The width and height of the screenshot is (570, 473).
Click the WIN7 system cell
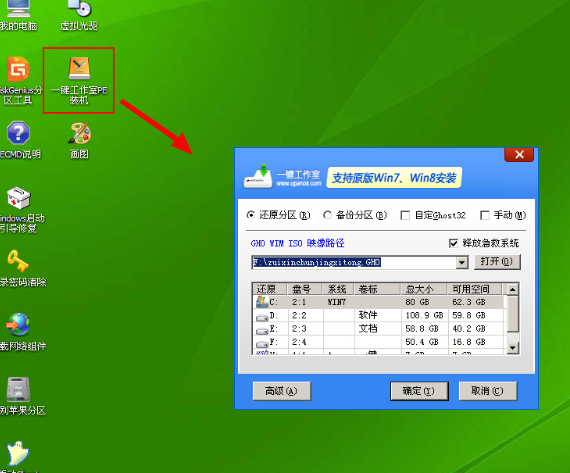tap(337, 302)
